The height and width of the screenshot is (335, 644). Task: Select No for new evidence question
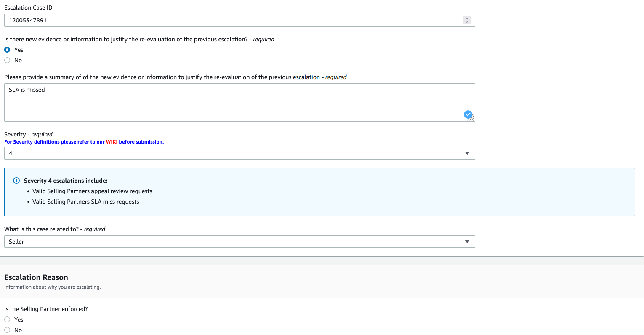coord(7,60)
